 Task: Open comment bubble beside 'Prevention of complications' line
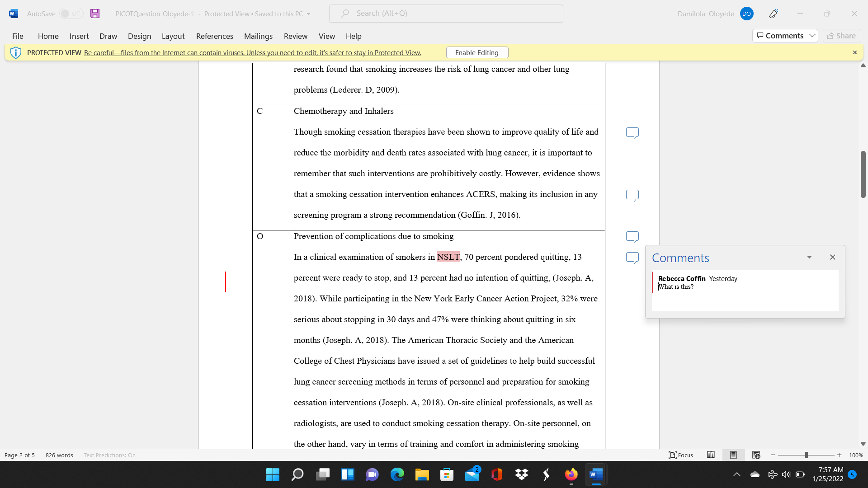click(632, 237)
